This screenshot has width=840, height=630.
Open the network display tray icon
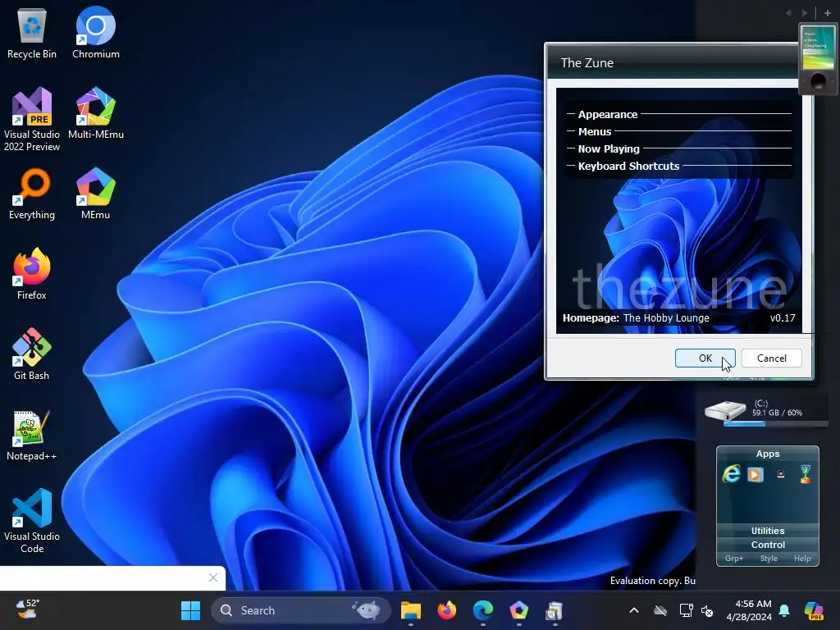point(687,610)
